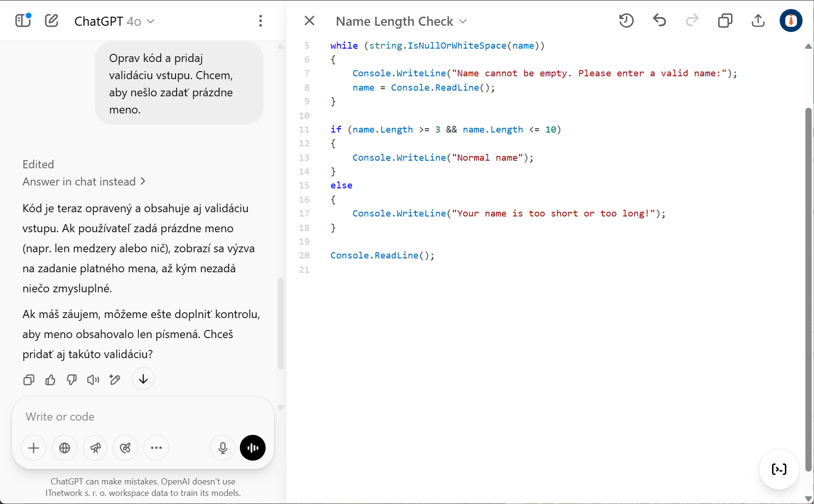Start a new chat with the compose icon
Image resolution: width=814 pixels, height=504 pixels.
click(x=51, y=21)
